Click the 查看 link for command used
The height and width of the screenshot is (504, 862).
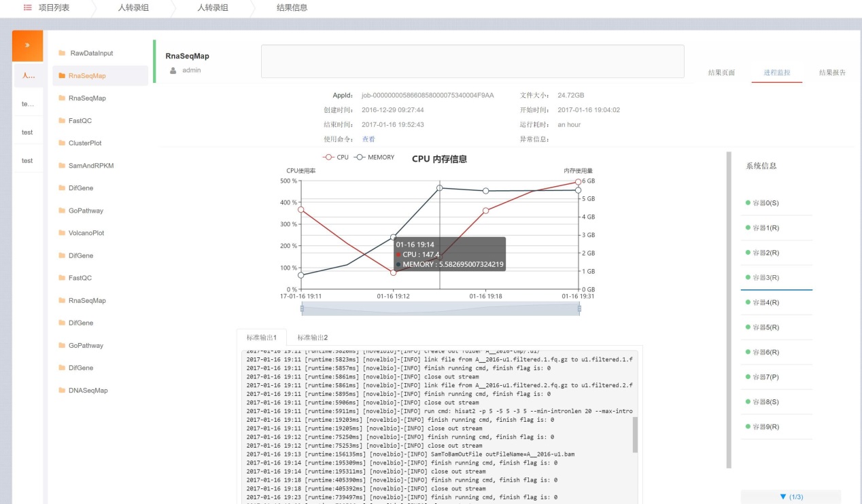point(368,139)
